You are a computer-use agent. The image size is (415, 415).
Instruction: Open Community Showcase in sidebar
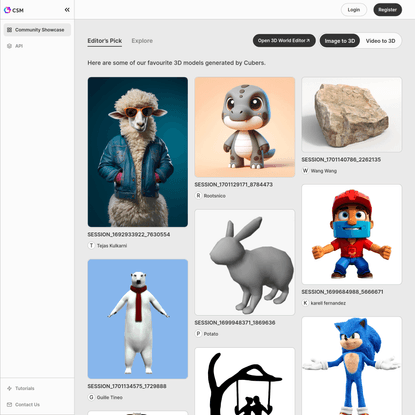click(x=37, y=30)
